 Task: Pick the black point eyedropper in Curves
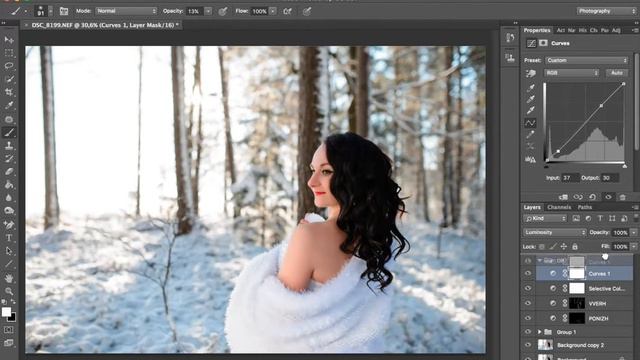[x=531, y=87]
